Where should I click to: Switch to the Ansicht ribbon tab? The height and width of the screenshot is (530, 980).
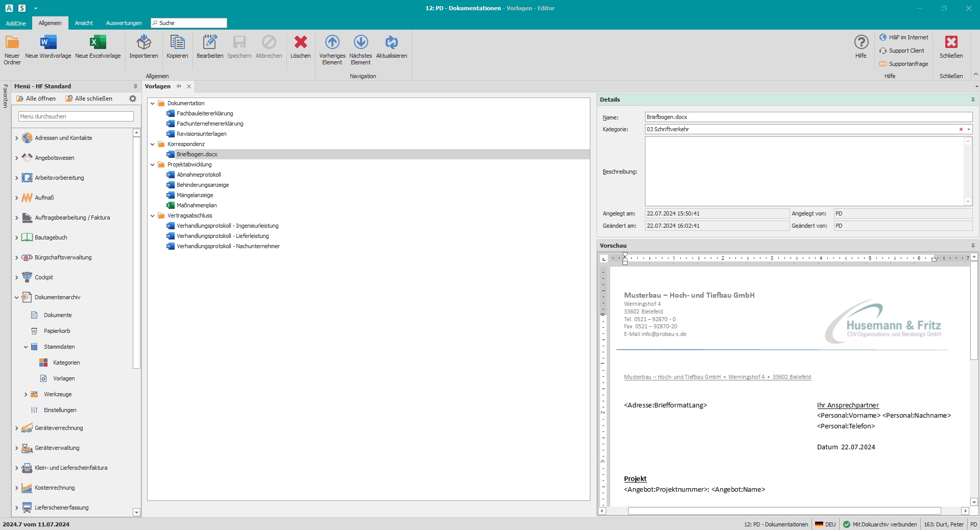tap(84, 23)
